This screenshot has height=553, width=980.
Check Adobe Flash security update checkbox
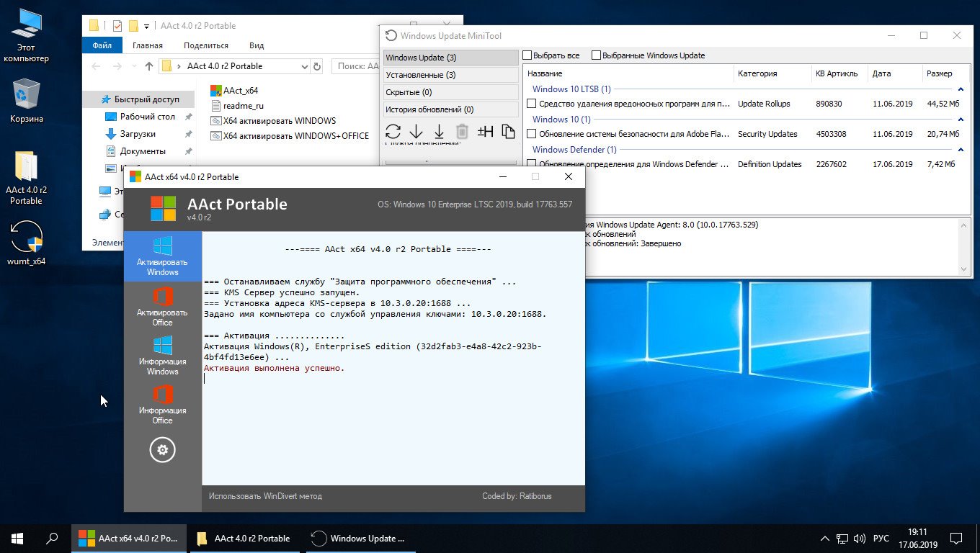[532, 134]
